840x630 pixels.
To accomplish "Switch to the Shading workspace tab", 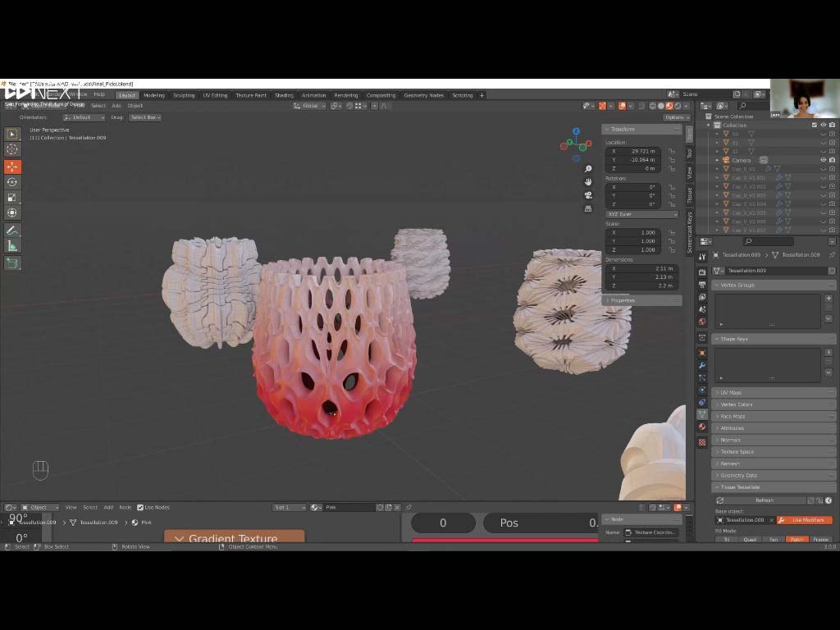I will pos(284,95).
